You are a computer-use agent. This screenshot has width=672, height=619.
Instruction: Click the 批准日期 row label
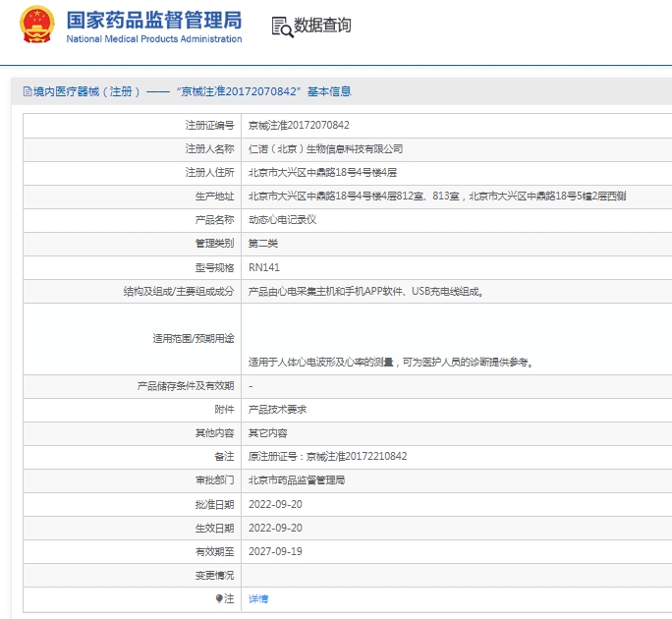point(215,505)
